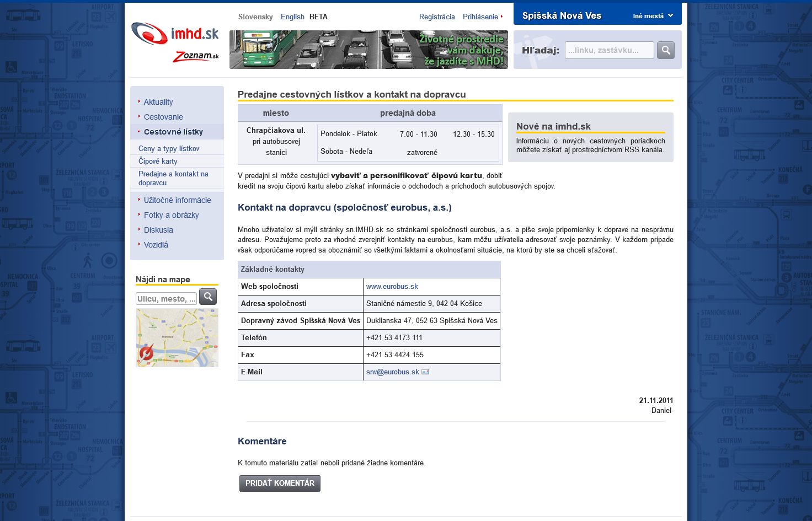Collapse the Cestovné lístky menu section
The image size is (812, 521).
(173, 132)
